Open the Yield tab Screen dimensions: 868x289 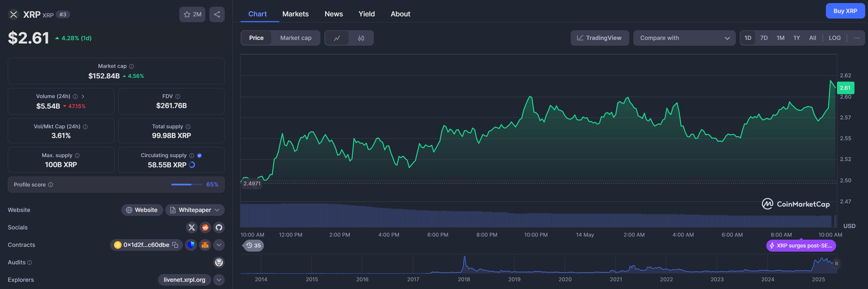pyautogui.click(x=367, y=14)
